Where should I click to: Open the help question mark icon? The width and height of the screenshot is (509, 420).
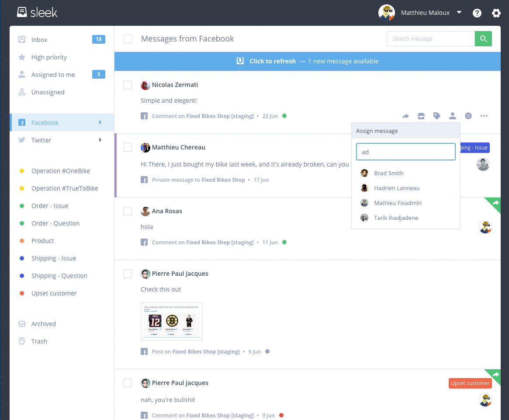point(477,13)
